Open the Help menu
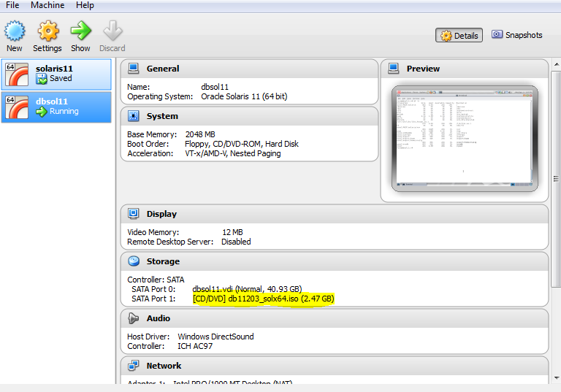Image resolution: width=561 pixels, height=392 pixels. tap(85, 5)
